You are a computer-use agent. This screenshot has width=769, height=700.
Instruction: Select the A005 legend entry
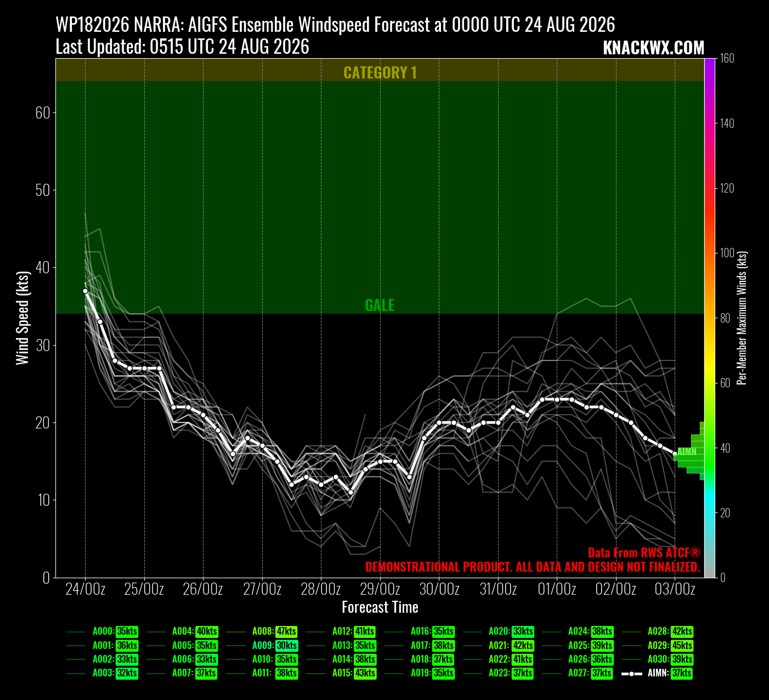(182, 646)
